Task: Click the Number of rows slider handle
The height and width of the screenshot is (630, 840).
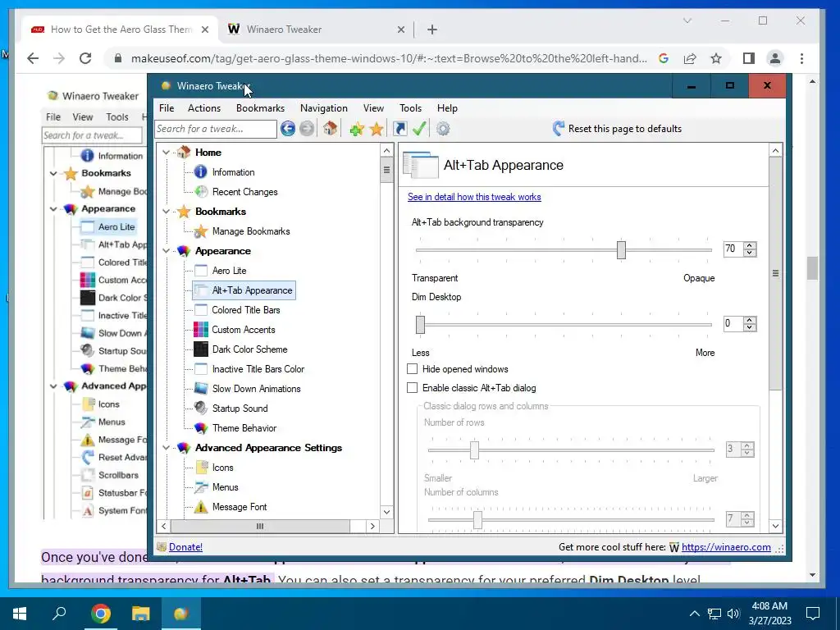Action: coord(474,450)
